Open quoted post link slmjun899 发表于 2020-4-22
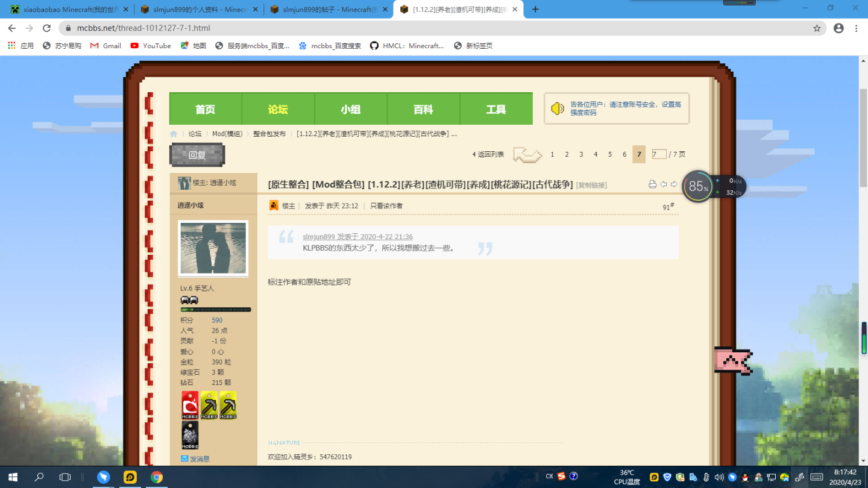Viewport: 868px width, 488px height. click(x=357, y=237)
